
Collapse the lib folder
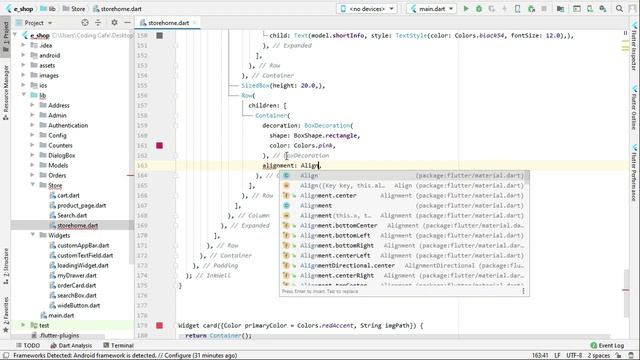23,95
